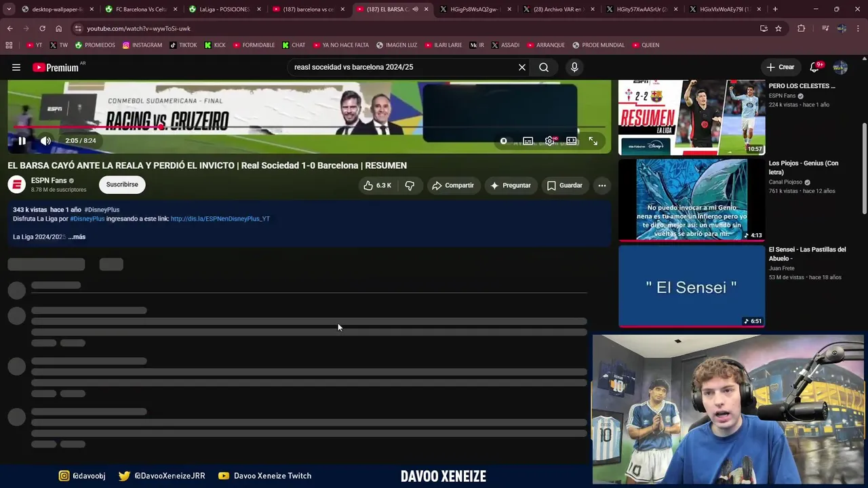Image resolution: width=868 pixels, height=488 pixels.
Task: Open the IMAGEN LUZ bookmark
Action: [x=397, y=45]
